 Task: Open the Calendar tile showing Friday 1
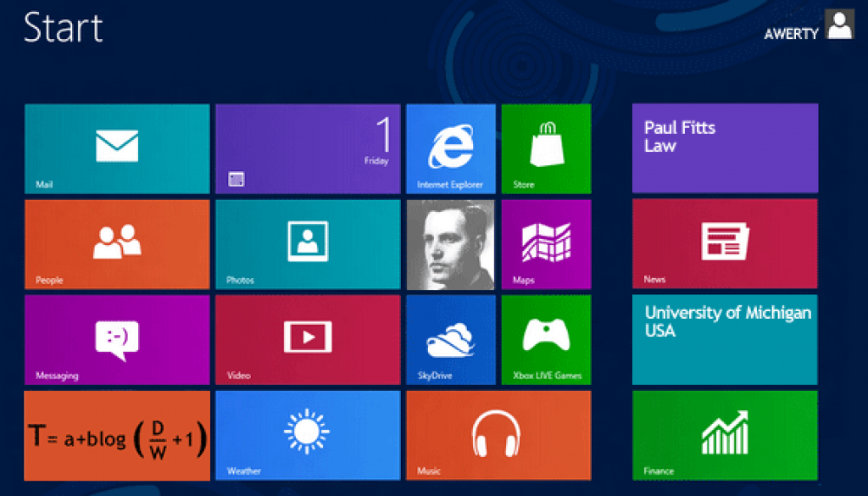point(308,149)
